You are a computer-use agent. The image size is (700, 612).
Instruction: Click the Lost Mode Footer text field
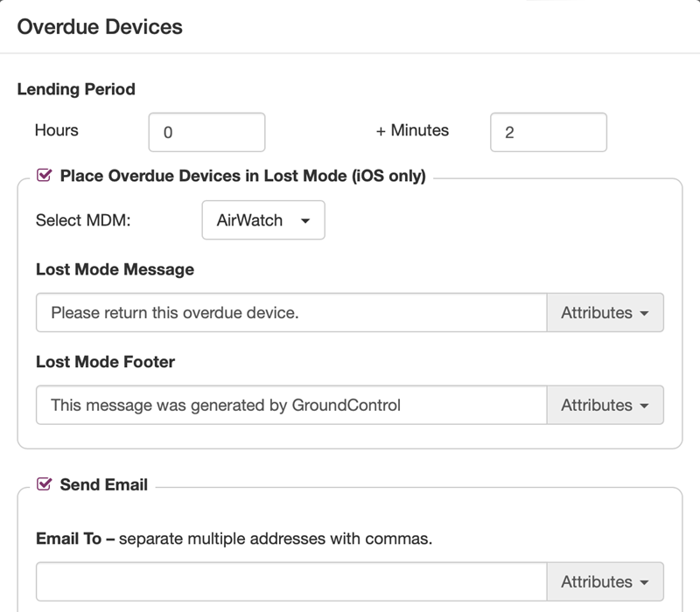click(291, 405)
